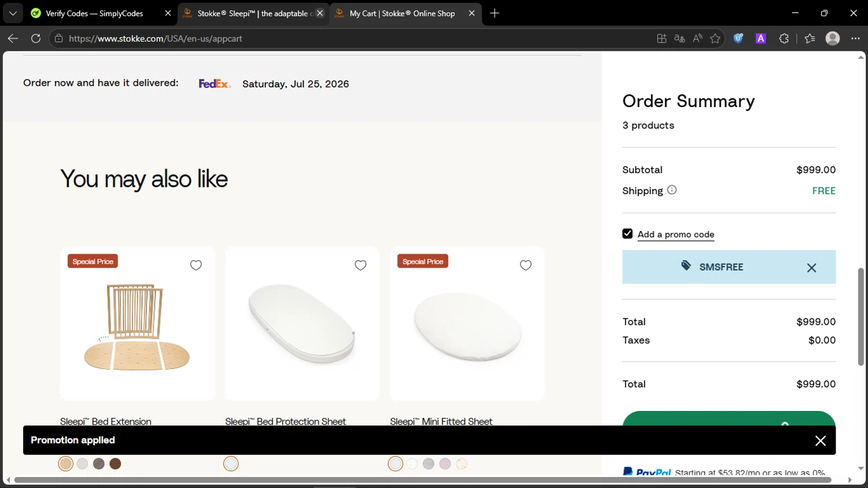The height and width of the screenshot is (488, 868).
Task: Click the '3 products' text
Action: coord(648,126)
